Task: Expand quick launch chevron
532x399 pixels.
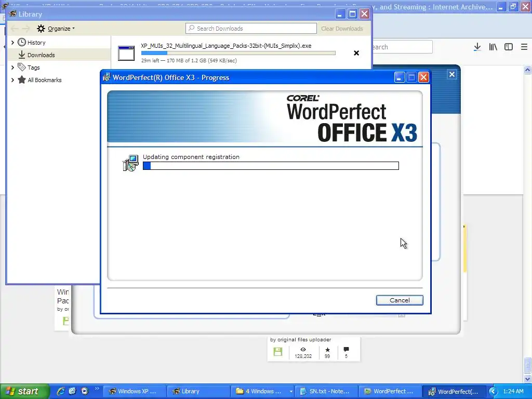Action: click(97, 389)
